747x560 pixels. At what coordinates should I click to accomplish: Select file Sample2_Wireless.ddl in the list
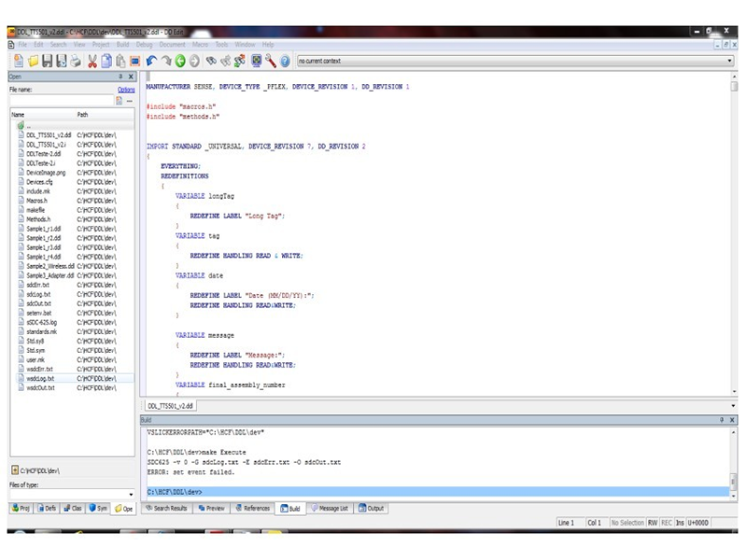pos(50,266)
